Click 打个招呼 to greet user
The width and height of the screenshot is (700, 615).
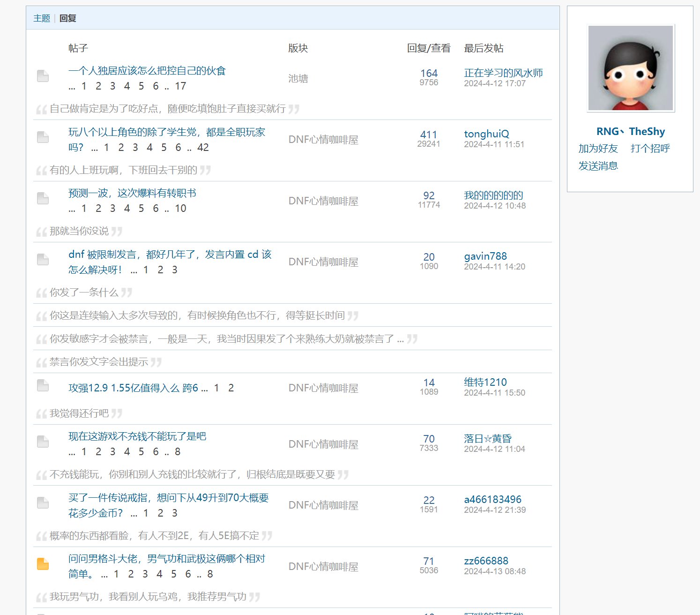[x=650, y=149]
